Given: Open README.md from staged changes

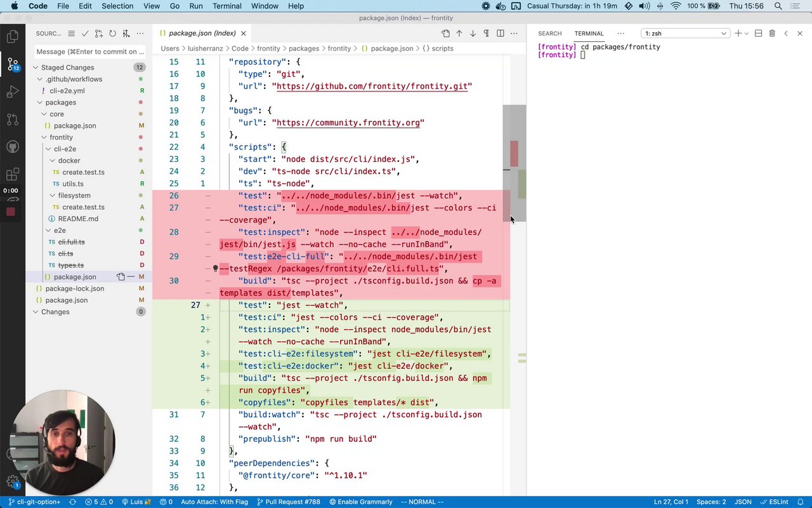Looking at the screenshot, I should (x=78, y=218).
